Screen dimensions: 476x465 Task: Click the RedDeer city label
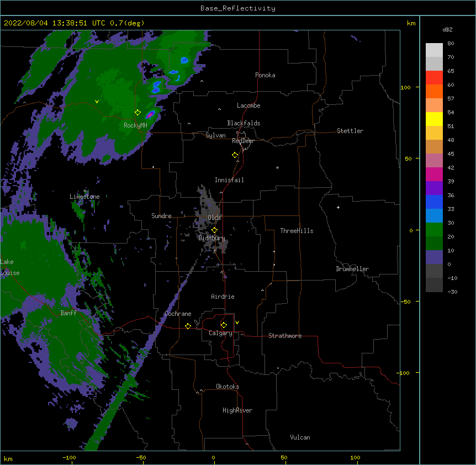click(243, 141)
